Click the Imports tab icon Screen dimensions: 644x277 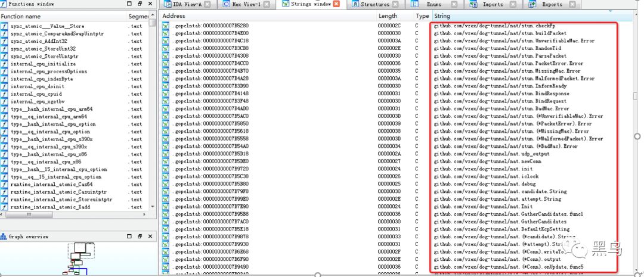(x=473, y=4)
